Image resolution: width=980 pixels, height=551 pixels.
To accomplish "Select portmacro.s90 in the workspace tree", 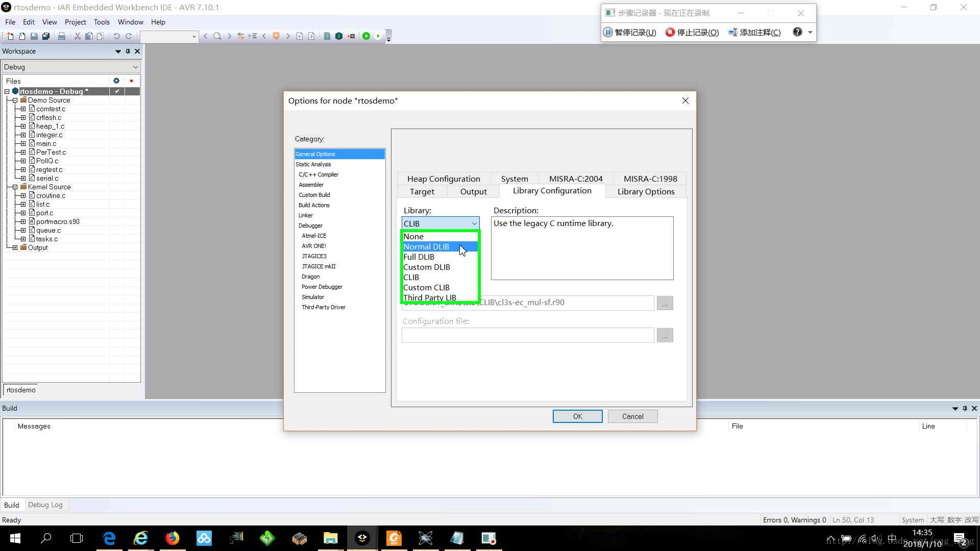I will point(58,222).
